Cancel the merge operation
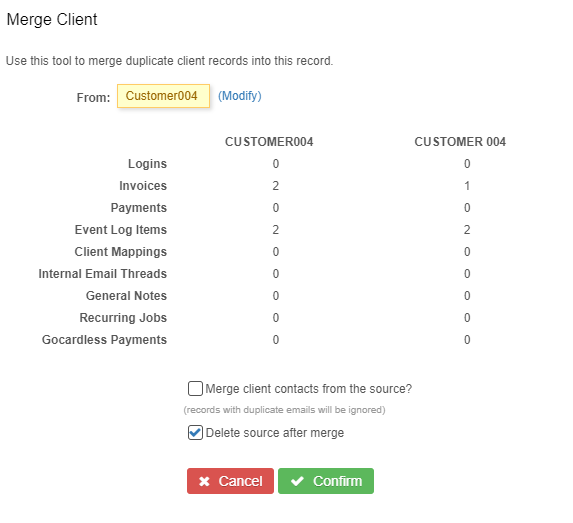 (x=230, y=481)
